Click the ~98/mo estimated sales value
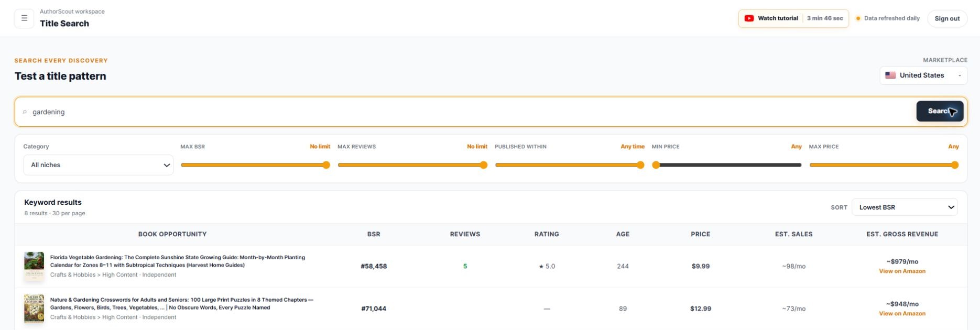Viewport: 980px width, 330px height. pos(793,267)
